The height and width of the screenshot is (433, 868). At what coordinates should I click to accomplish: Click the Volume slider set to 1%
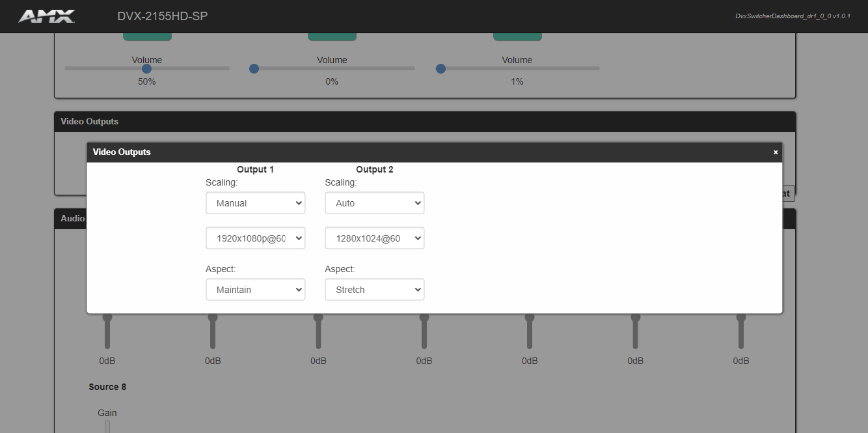point(441,68)
